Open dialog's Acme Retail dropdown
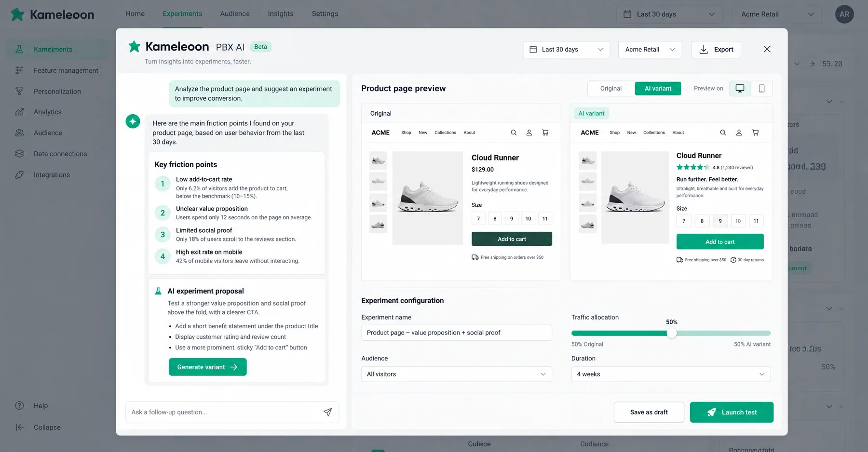 650,49
